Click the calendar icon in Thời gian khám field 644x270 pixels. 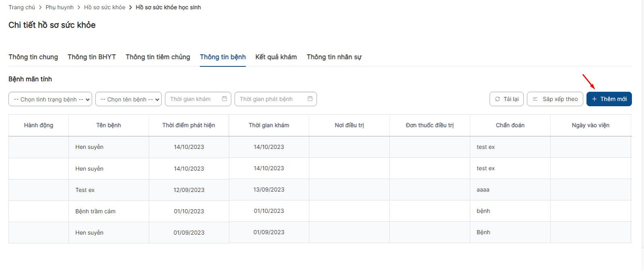225,99
